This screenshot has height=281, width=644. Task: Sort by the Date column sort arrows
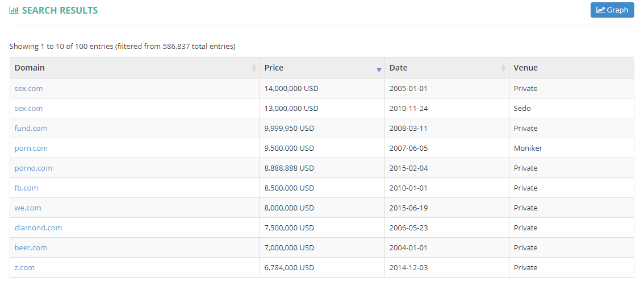pyautogui.click(x=503, y=68)
